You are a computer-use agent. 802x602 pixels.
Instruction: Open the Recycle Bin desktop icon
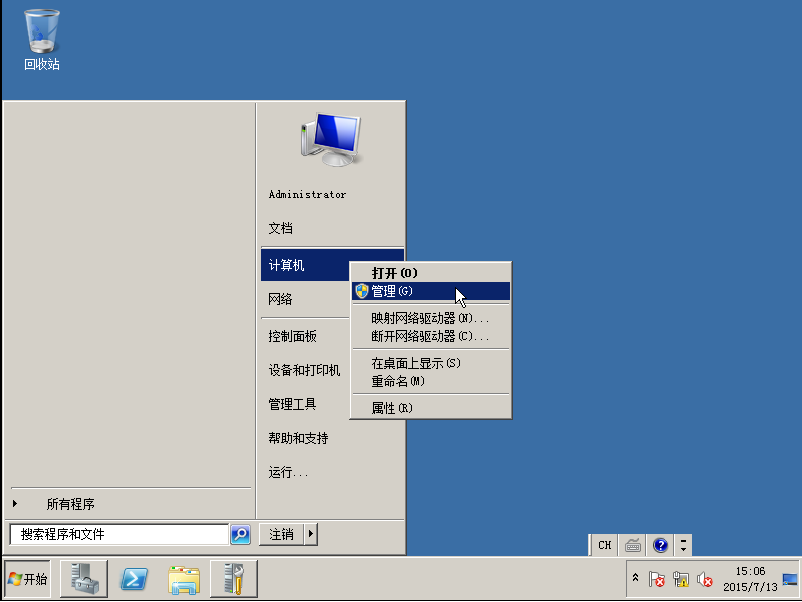point(41,40)
